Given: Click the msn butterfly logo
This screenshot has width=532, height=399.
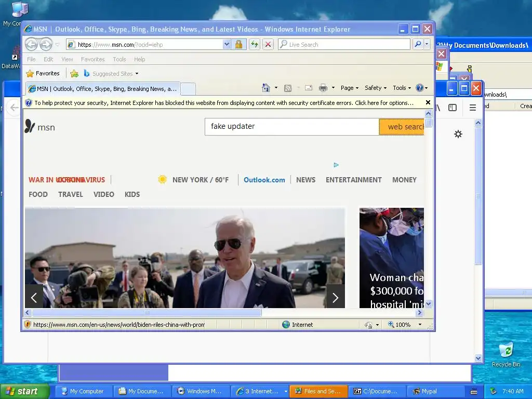Looking at the screenshot, I should [39, 127].
